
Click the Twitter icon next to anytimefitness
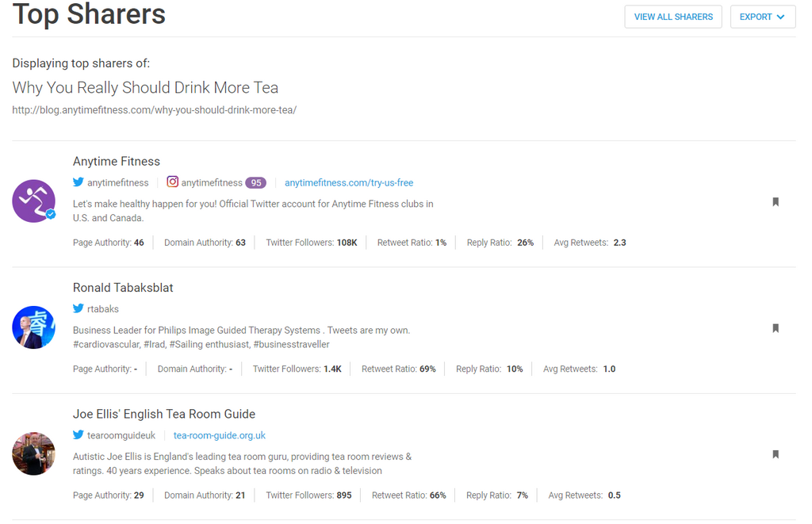[79, 182]
